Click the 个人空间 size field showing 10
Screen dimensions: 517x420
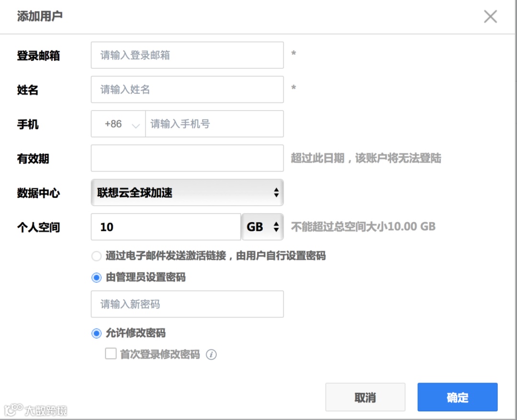pyautogui.click(x=166, y=227)
